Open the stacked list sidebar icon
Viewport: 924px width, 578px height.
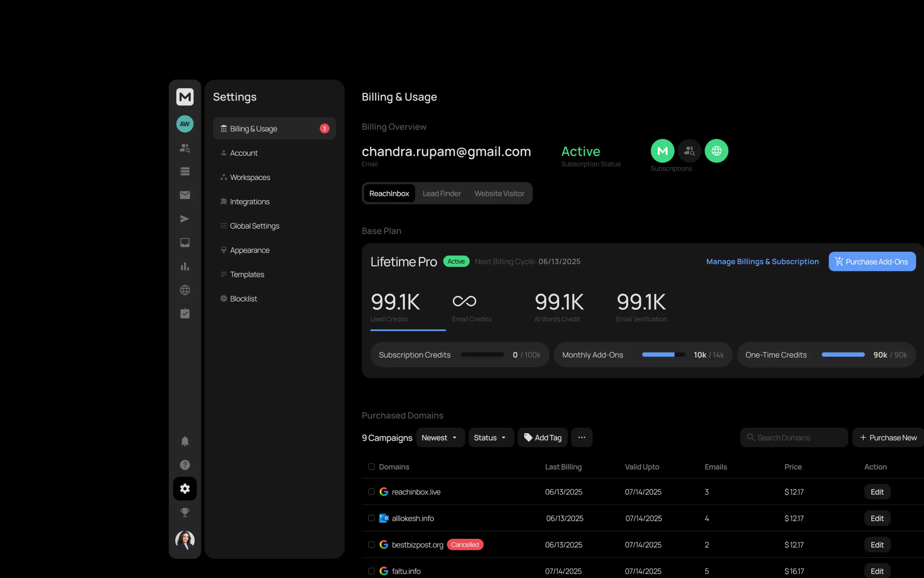pos(185,171)
